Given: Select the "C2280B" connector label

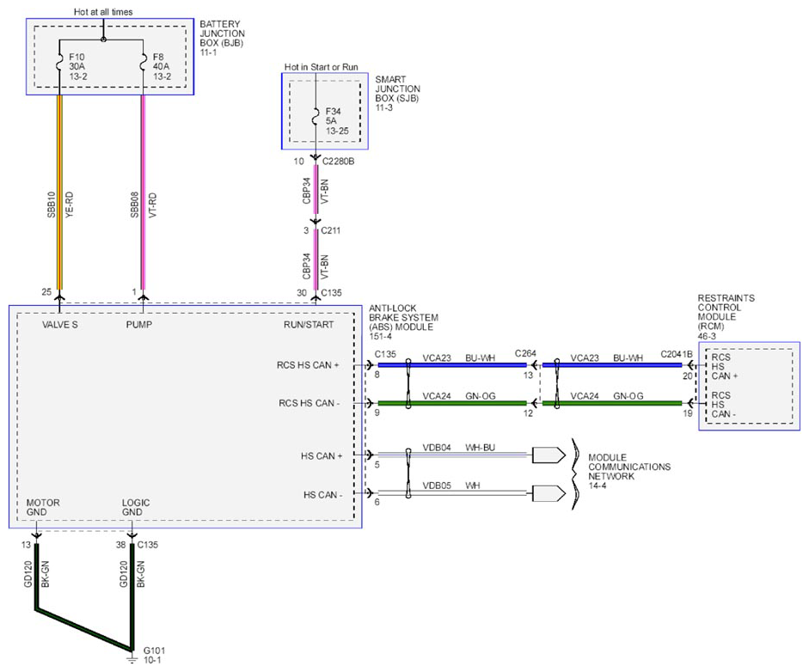Looking at the screenshot, I should (x=338, y=162).
